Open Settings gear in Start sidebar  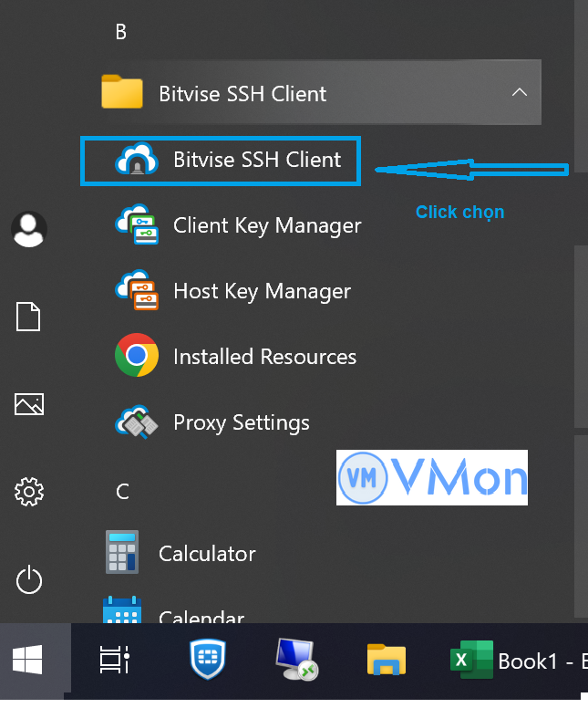tap(29, 493)
